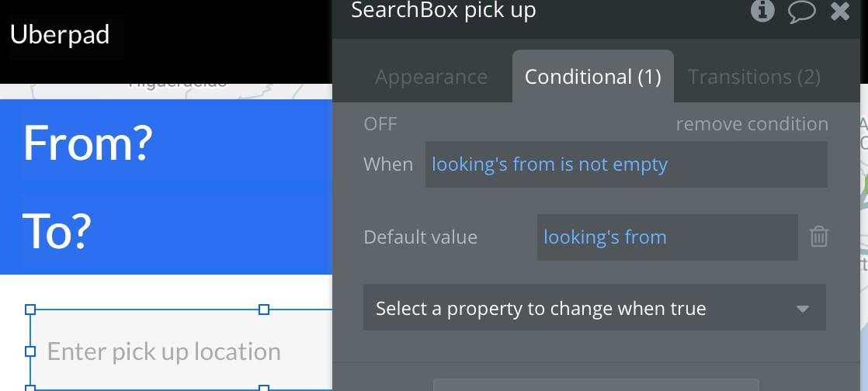Viewport: 868px width, 391px height.
Task: Select the Conditional (1) tab
Action: click(x=593, y=77)
